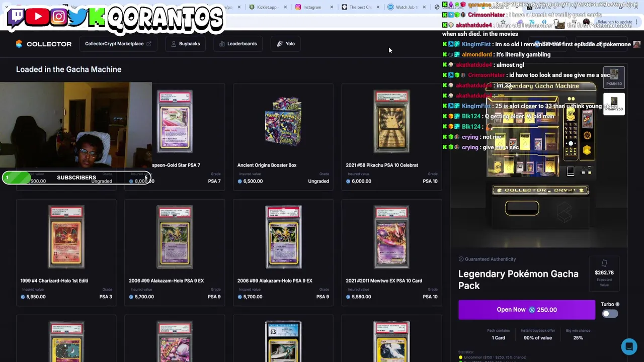
Task: Close the Watch Job browser tab
Action: tap(424, 7)
